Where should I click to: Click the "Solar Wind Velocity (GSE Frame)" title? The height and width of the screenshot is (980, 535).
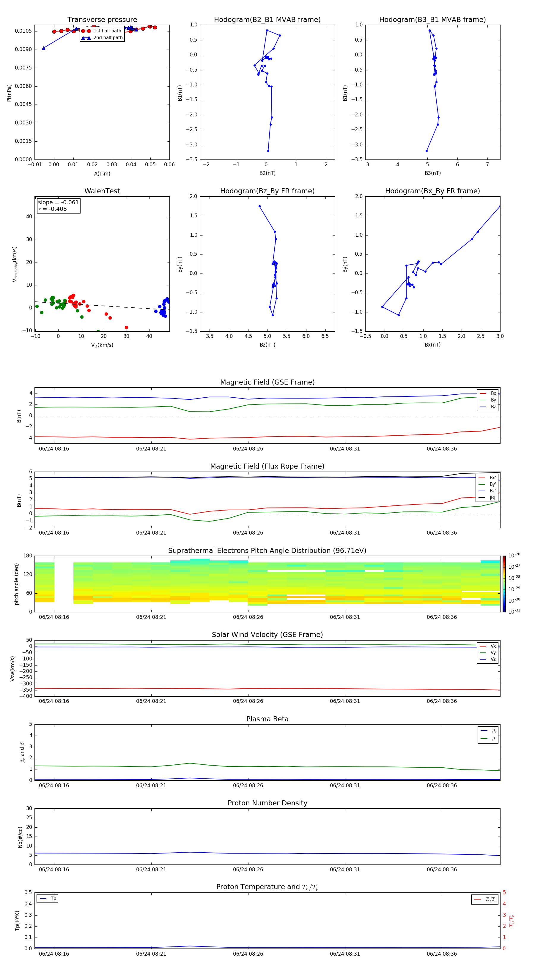click(x=267, y=635)
